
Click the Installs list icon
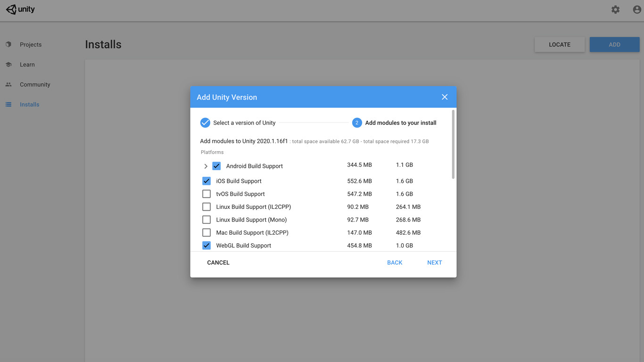8,105
